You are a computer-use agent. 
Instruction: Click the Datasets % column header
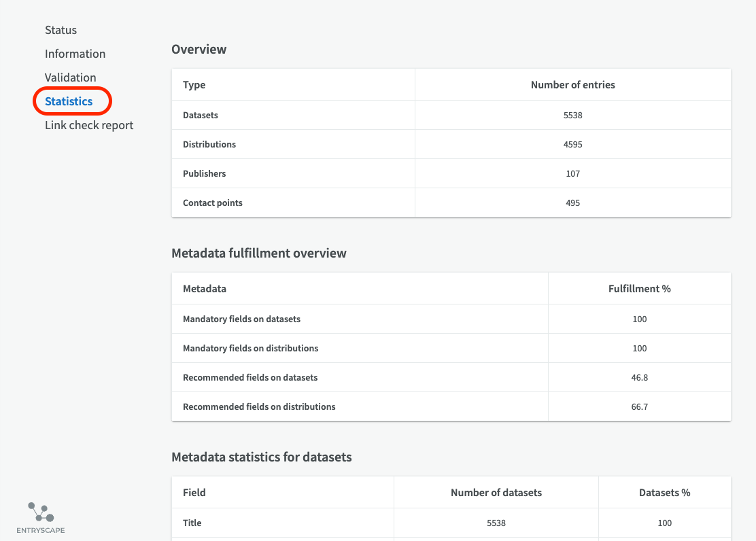(x=664, y=492)
